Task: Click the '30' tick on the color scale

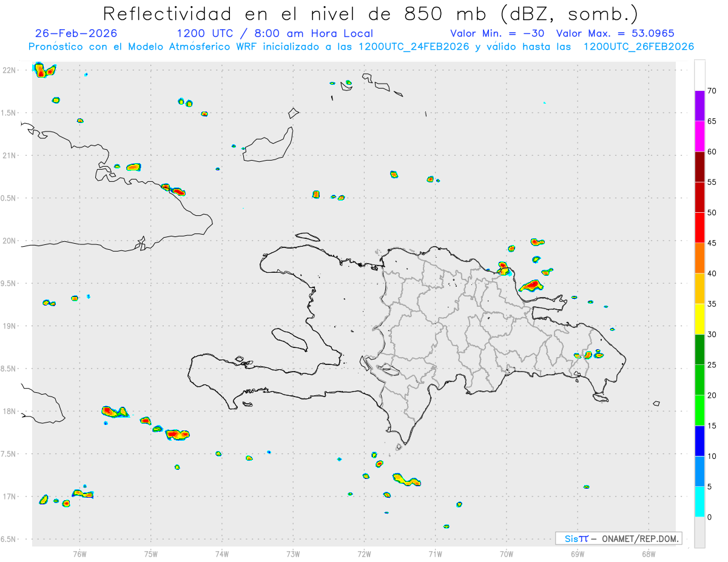Action: pos(712,335)
